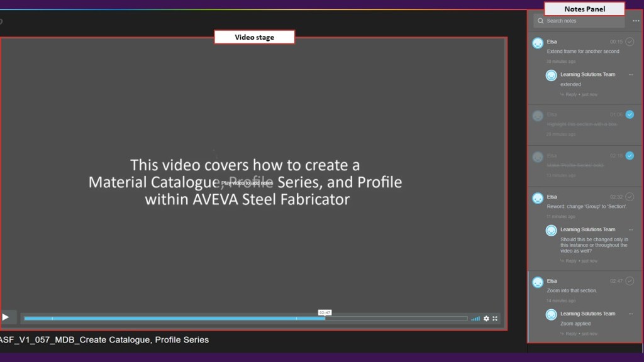Click Learning Solutions Team avatar on 'extended' reply
Image resolution: width=644 pixels, height=362 pixels.
(x=552, y=75)
